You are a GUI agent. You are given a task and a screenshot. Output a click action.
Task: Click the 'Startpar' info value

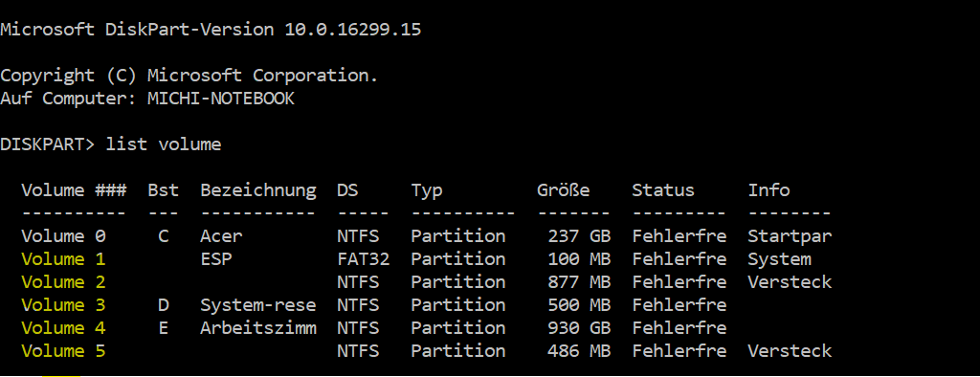point(790,236)
